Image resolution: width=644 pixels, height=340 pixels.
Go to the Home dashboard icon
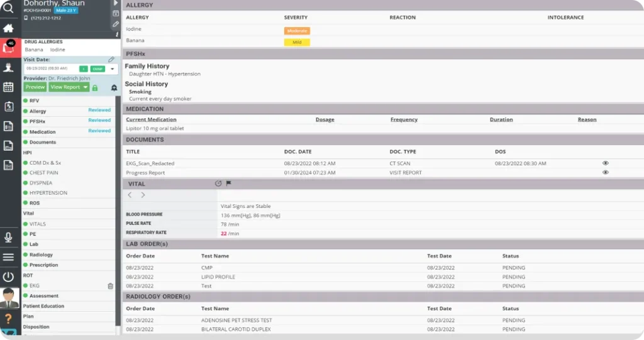point(9,28)
